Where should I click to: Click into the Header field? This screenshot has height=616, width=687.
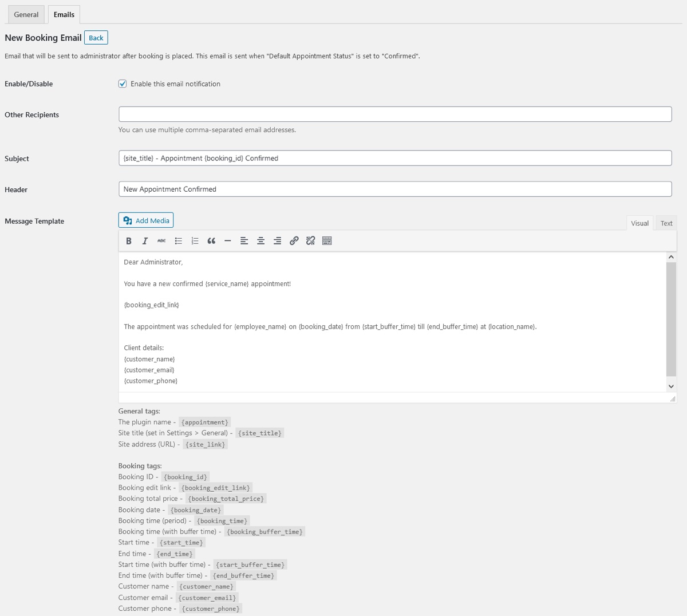[395, 189]
